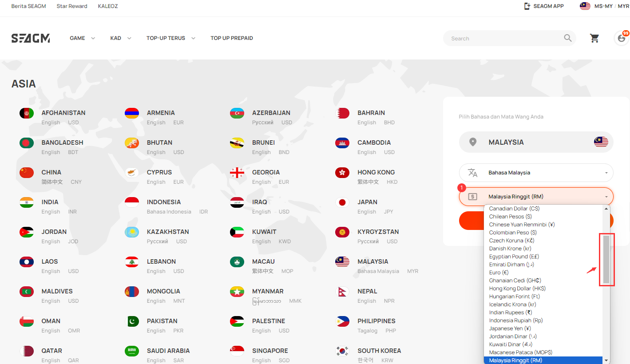Viewport: 630px width, 364px height.
Task: Click the currency list scroll-down arrow
Action: click(x=606, y=360)
